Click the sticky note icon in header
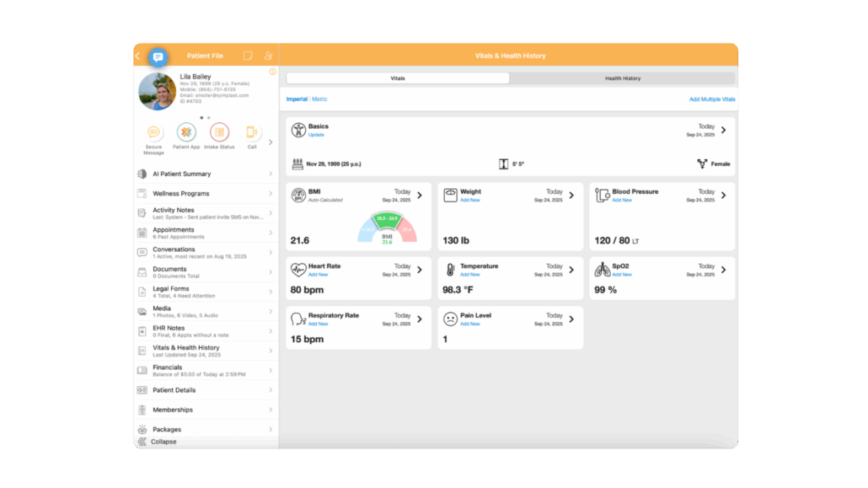Image resolution: width=868 pixels, height=488 pixels. 248,56
